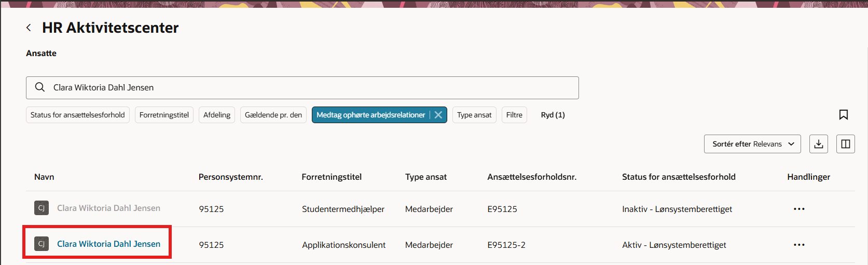The height and width of the screenshot is (265, 868).
Task: Open actions menu for Studentermedhjælper row
Action: click(x=799, y=209)
